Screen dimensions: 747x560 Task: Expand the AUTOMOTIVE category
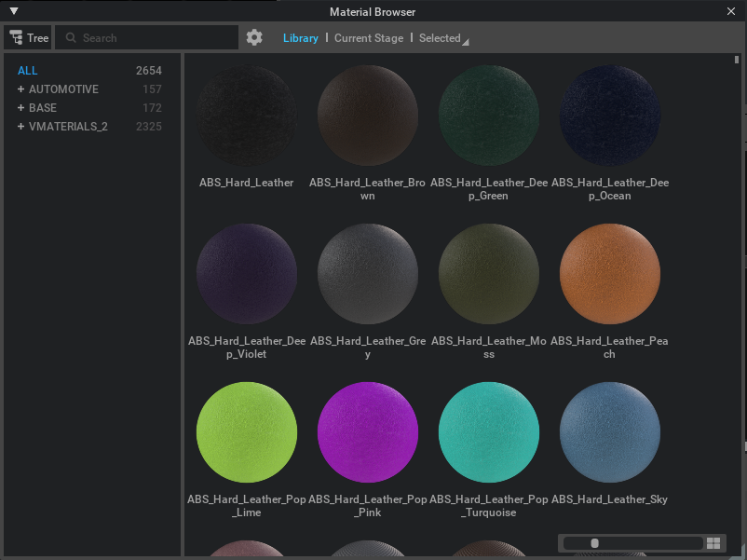20,89
